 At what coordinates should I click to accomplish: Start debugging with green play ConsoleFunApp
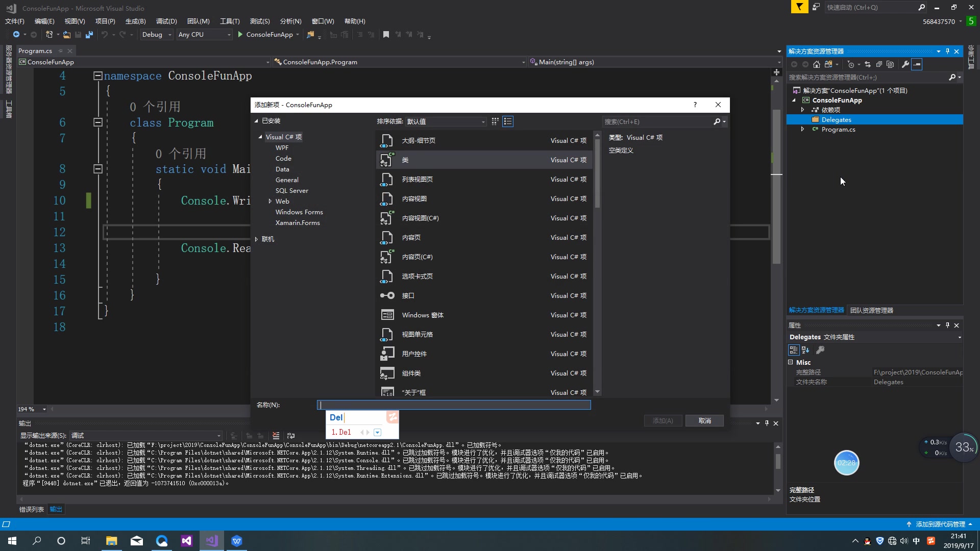265,34
